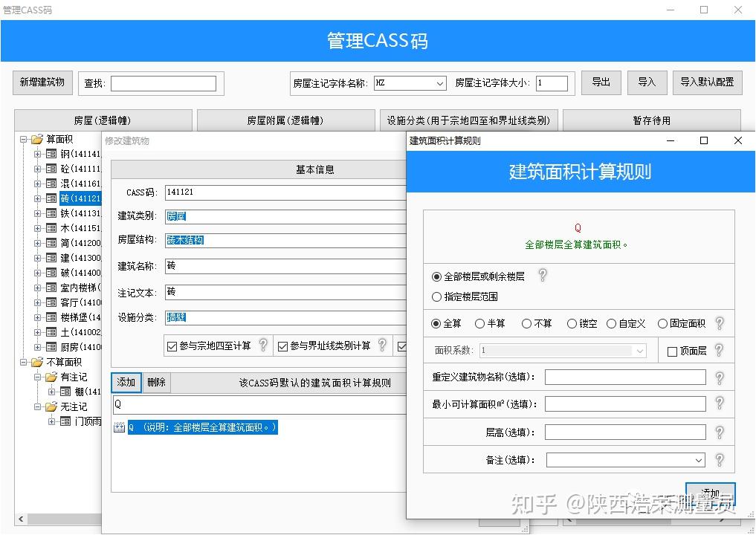Click the 有注记 folder icon
The width and height of the screenshot is (756, 535).
click(x=51, y=377)
